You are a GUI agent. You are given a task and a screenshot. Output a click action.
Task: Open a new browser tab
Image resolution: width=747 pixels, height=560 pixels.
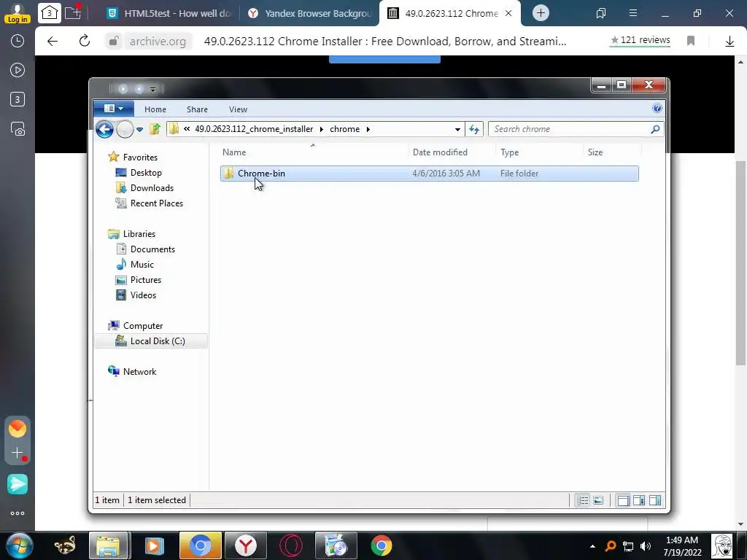(541, 13)
